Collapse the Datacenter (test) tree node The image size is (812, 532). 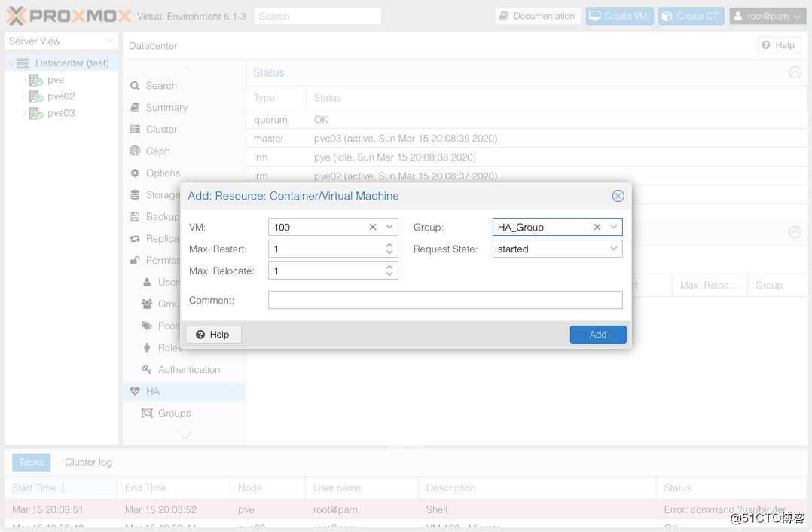pos(11,63)
